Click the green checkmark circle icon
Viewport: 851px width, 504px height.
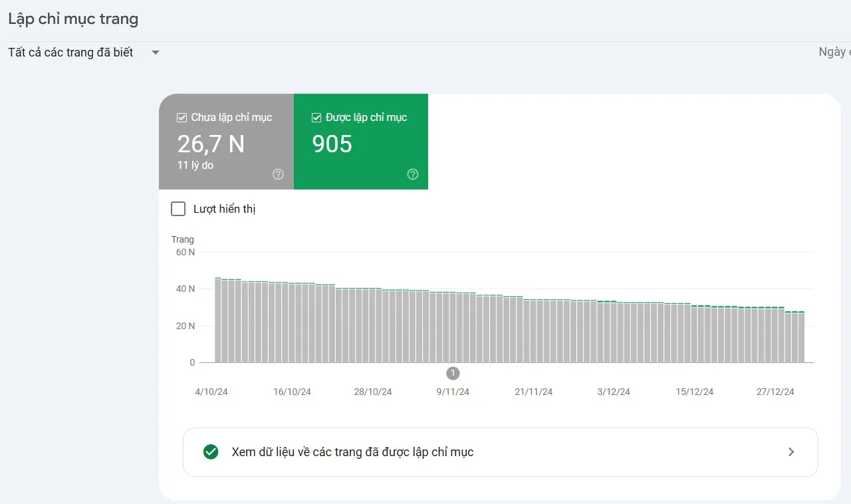click(211, 451)
